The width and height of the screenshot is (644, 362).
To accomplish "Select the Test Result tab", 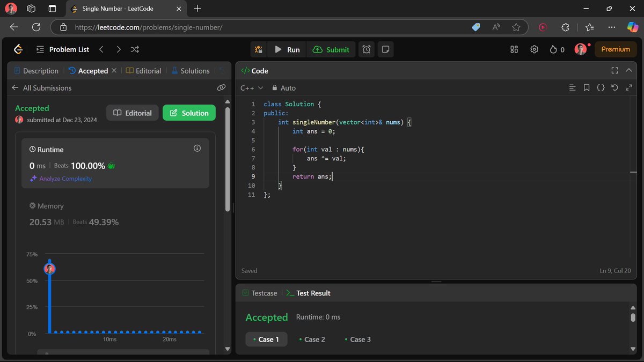I will tap(308, 293).
